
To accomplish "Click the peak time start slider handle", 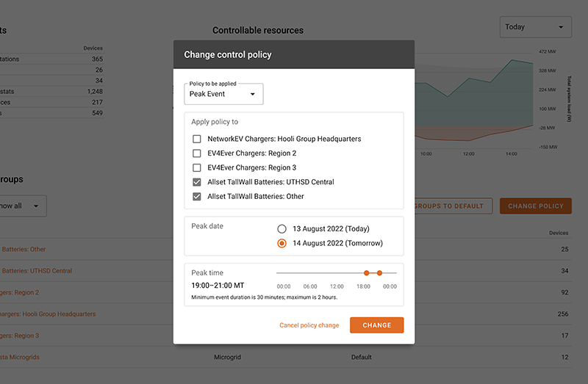I will [366, 273].
